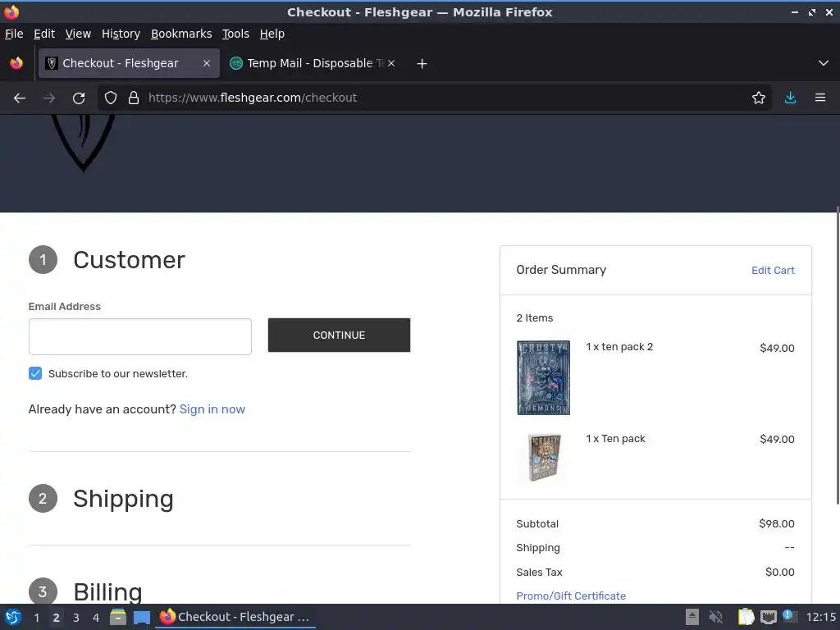The height and width of the screenshot is (630, 840).
Task: Go back using the browser back arrow
Action: (20, 98)
